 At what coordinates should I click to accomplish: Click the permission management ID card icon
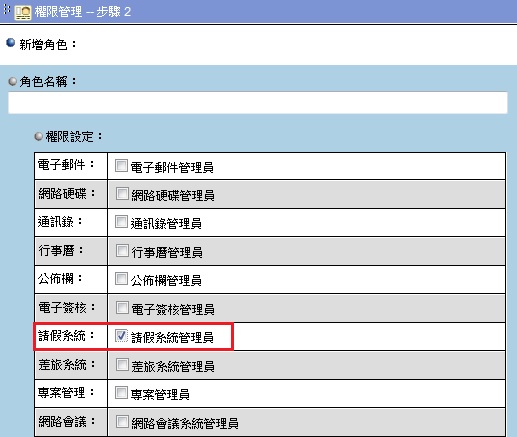23,12
